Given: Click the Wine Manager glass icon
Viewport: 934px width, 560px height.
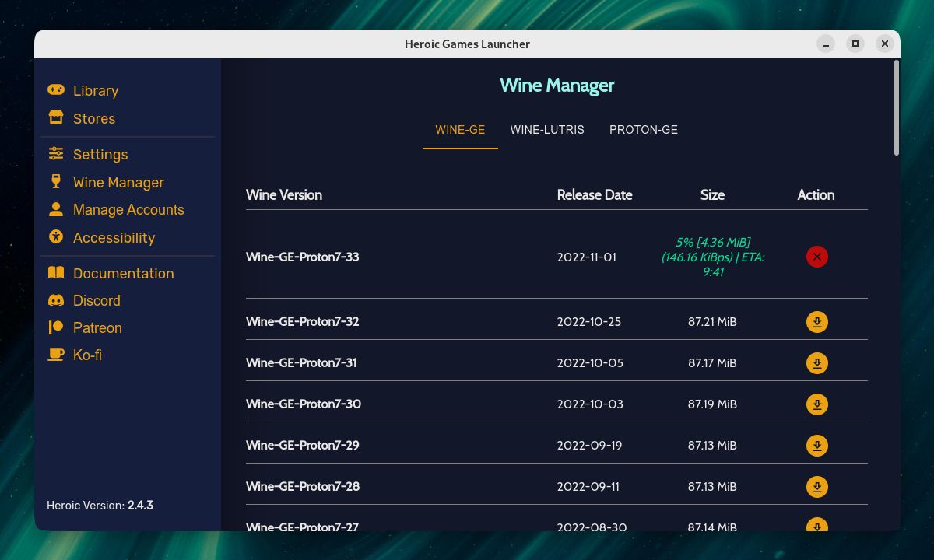Looking at the screenshot, I should (x=56, y=182).
